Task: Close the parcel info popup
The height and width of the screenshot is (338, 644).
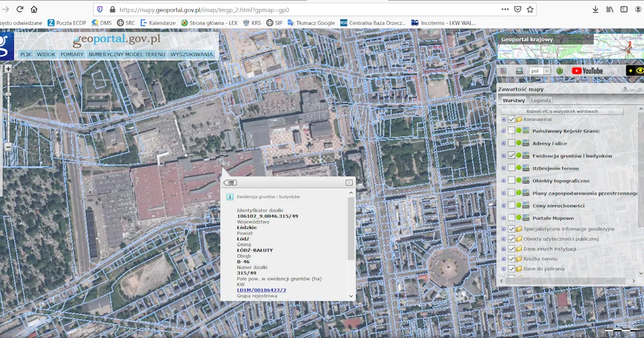Action: click(x=349, y=182)
